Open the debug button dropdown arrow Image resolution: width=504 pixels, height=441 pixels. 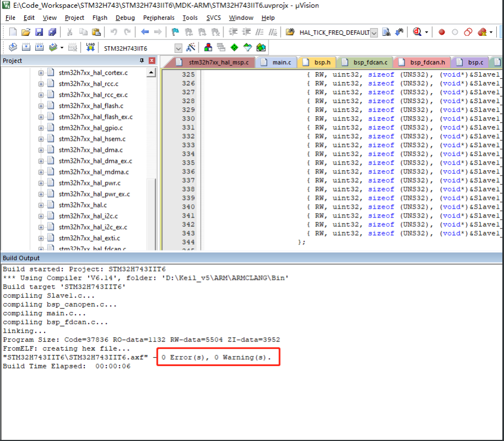pos(426,32)
